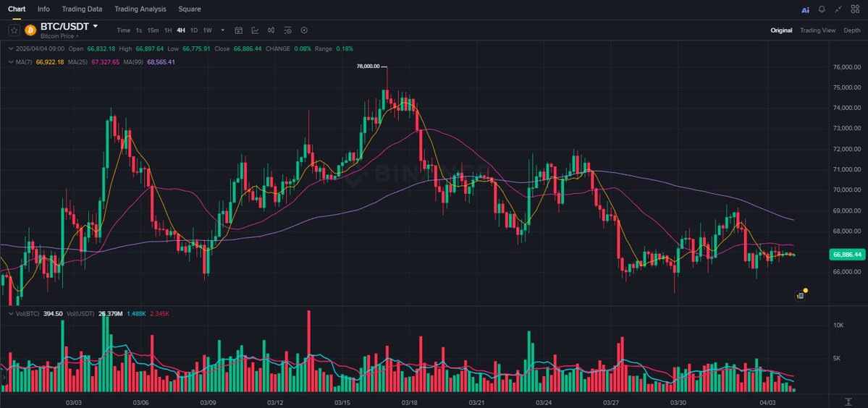Screen dimensions: 868x408
Task: Switch chart to Trading View mode
Action: (x=817, y=30)
